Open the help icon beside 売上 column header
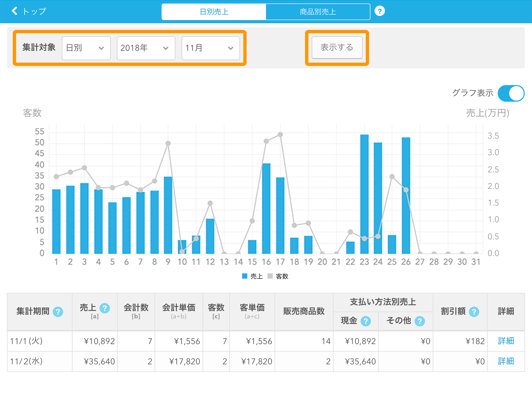532x399 pixels. point(105,308)
